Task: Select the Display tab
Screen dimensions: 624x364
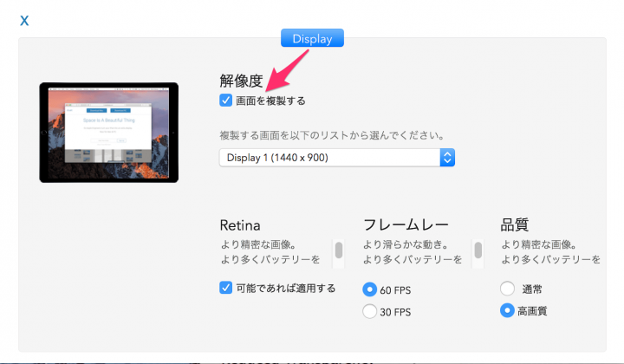Action: (x=312, y=38)
